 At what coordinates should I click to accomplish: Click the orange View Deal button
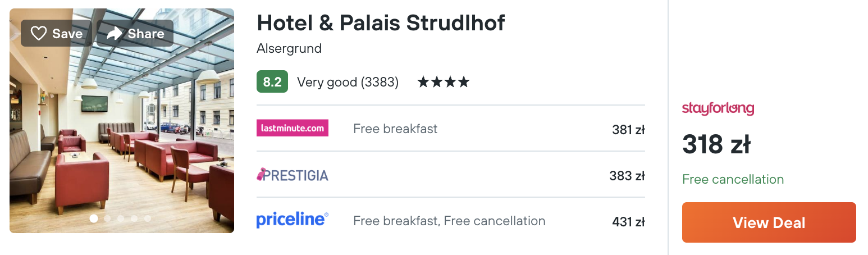click(769, 222)
